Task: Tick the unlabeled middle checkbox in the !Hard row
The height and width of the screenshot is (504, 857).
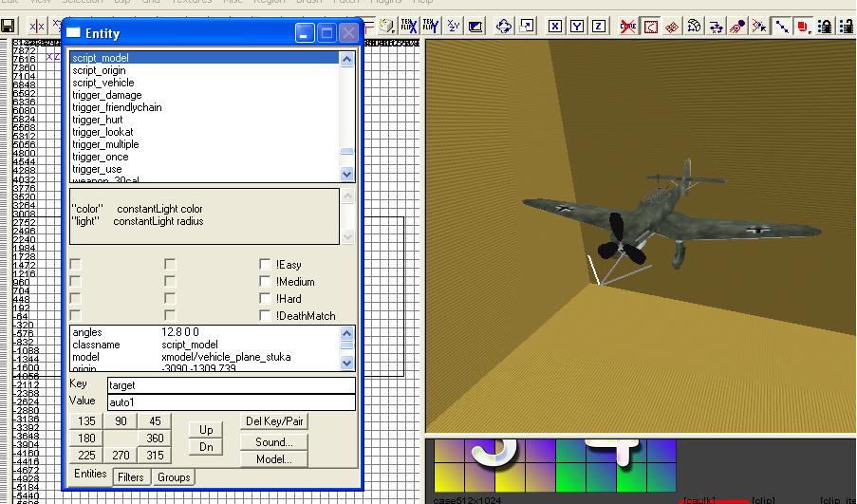Action: [x=170, y=298]
